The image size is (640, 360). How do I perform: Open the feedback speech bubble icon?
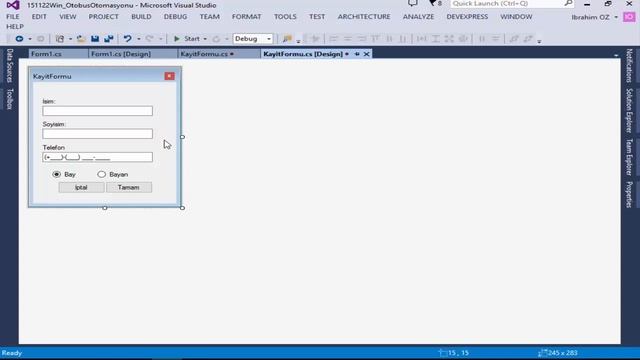click(413, 4)
